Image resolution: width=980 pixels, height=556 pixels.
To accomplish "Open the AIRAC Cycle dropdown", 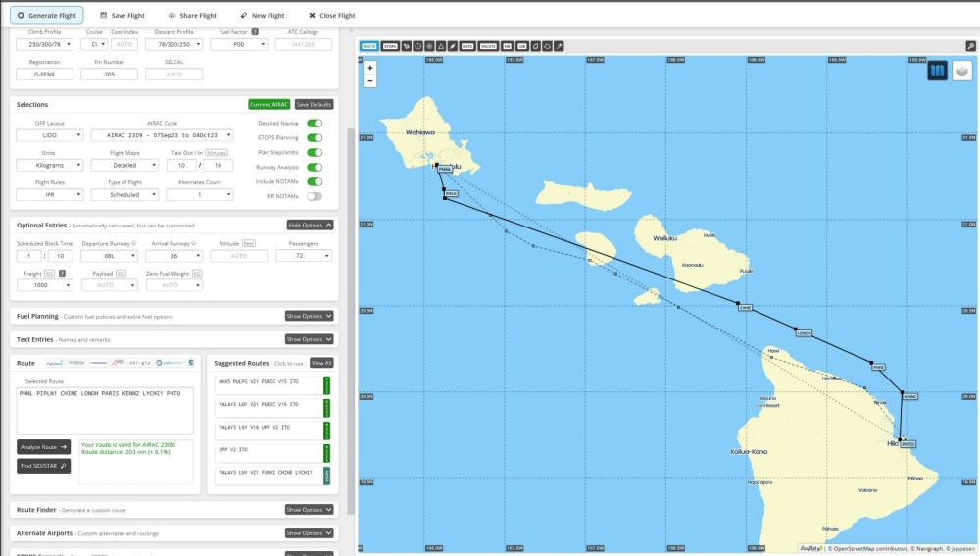I will click(x=162, y=135).
